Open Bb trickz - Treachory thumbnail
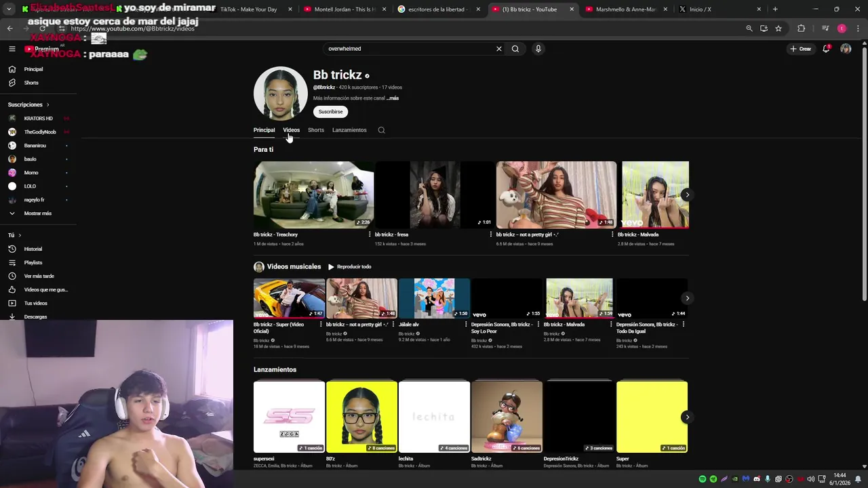This screenshot has width=868, height=488. click(313, 195)
